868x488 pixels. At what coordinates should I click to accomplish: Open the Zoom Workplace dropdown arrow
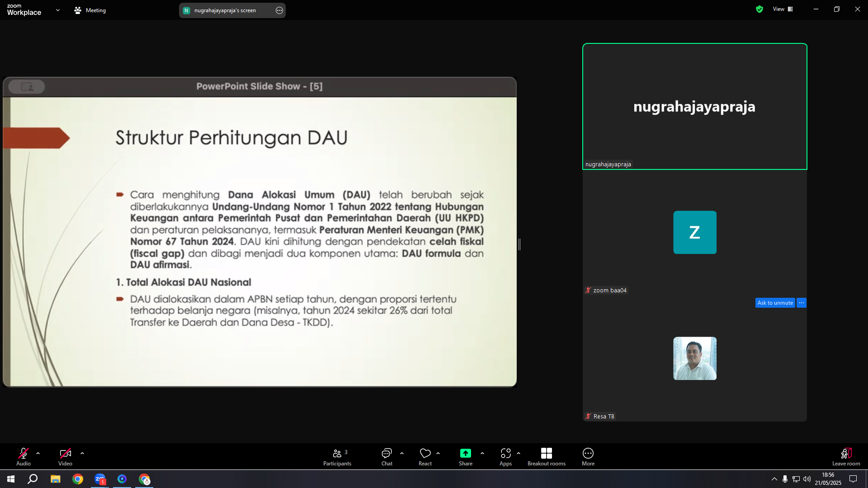pos(58,10)
